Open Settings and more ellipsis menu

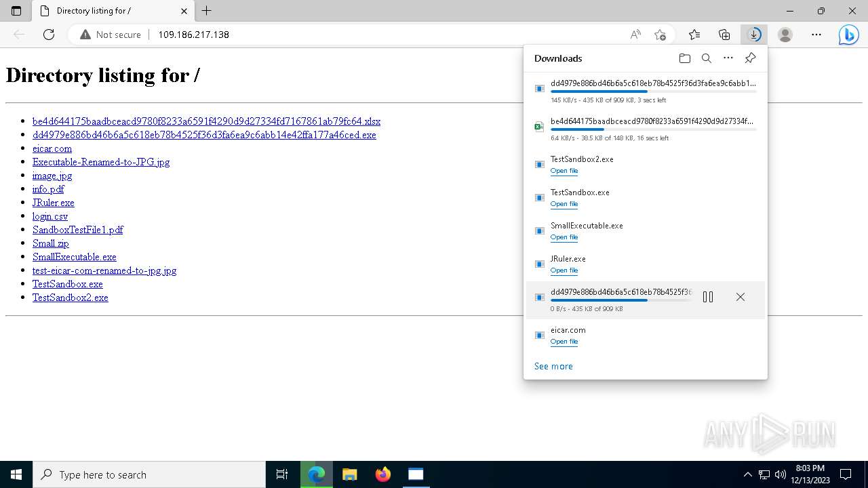816,35
